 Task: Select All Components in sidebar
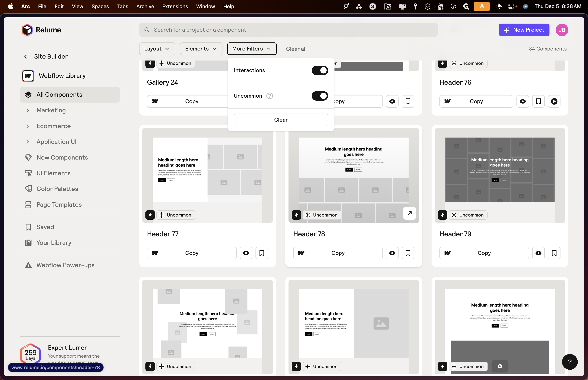[70, 95]
